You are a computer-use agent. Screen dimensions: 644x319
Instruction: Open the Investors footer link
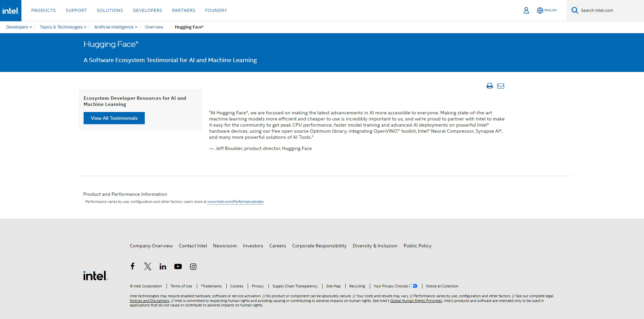click(x=253, y=246)
